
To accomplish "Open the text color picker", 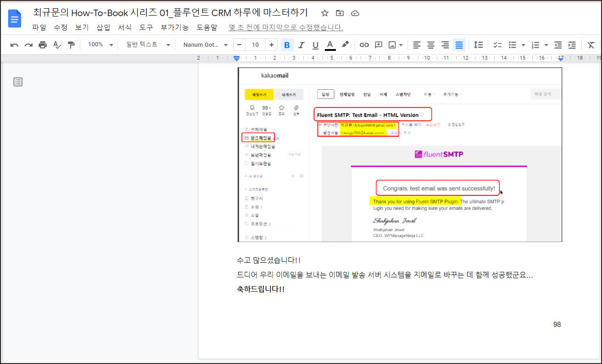I will pyautogui.click(x=330, y=45).
